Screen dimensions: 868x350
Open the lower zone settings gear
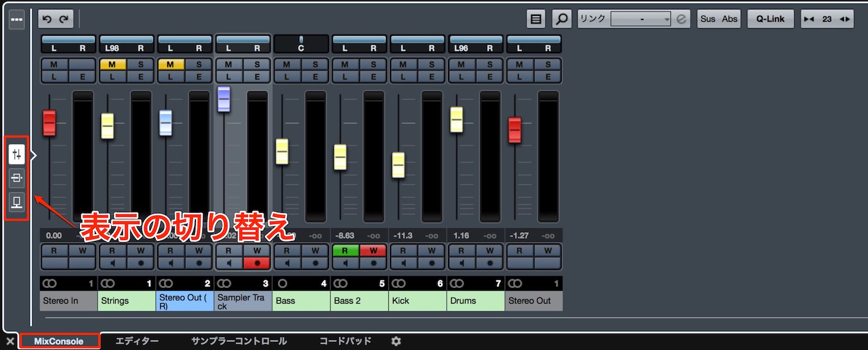coord(396,341)
